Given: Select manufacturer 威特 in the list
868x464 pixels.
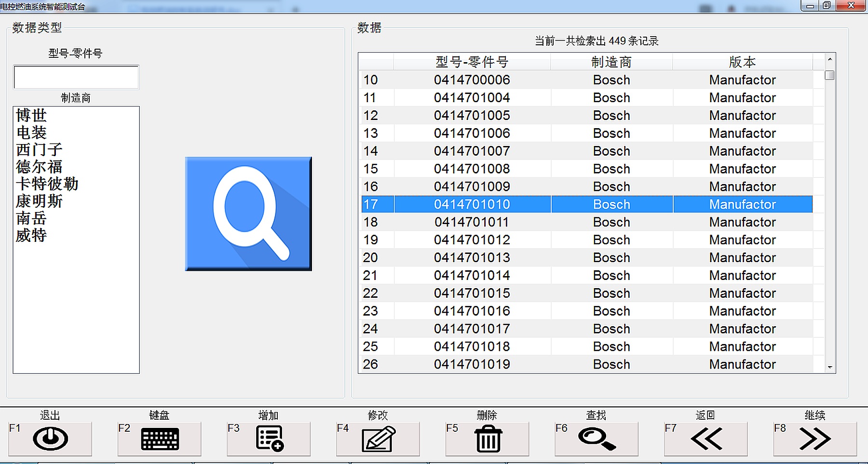Looking at the screenshot, I should coord(31,235).
